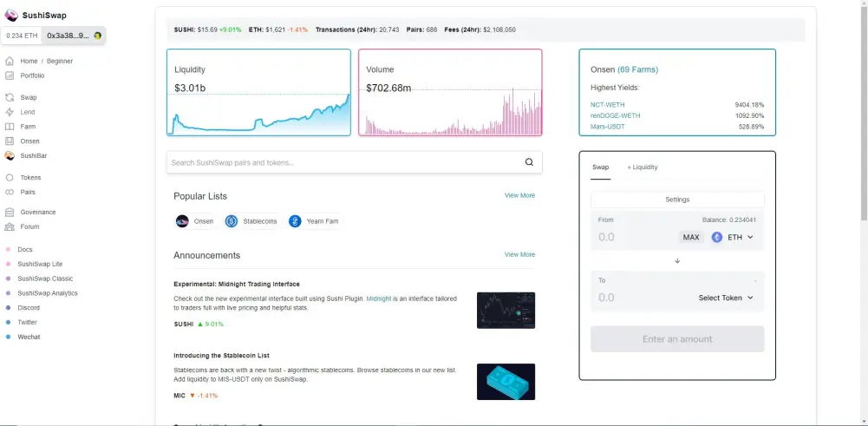The width and height of the screenshot is (868, 426).
Task: Expand the Select Token dropdown
Action: pos(726,298)
